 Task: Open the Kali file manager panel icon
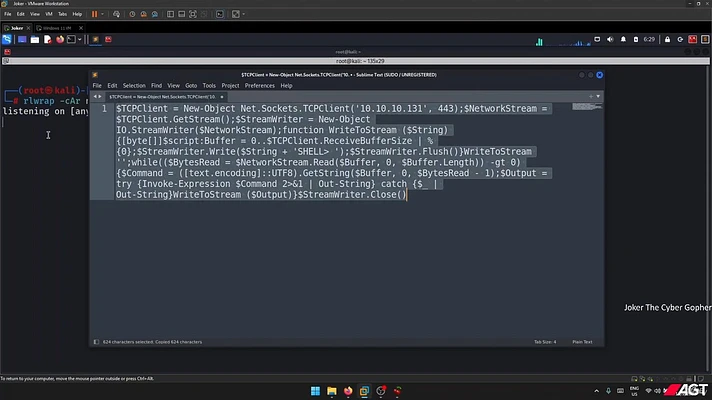[x=35, y=40]
